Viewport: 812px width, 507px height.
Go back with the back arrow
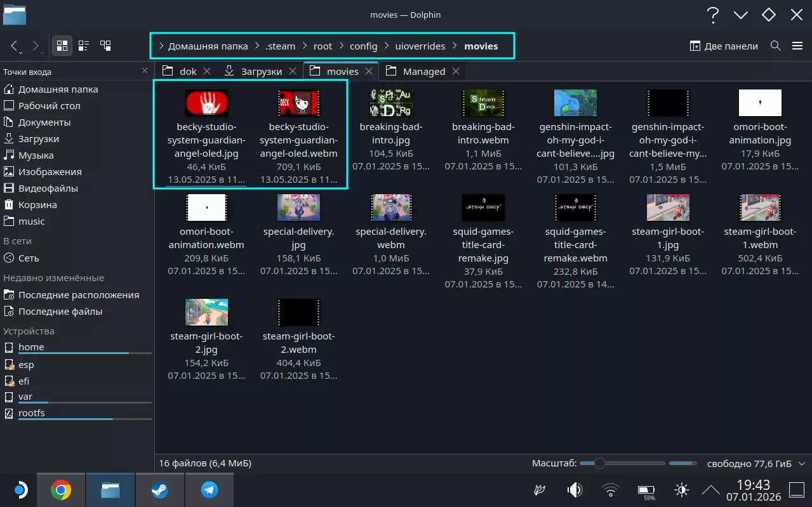(13, 46)
